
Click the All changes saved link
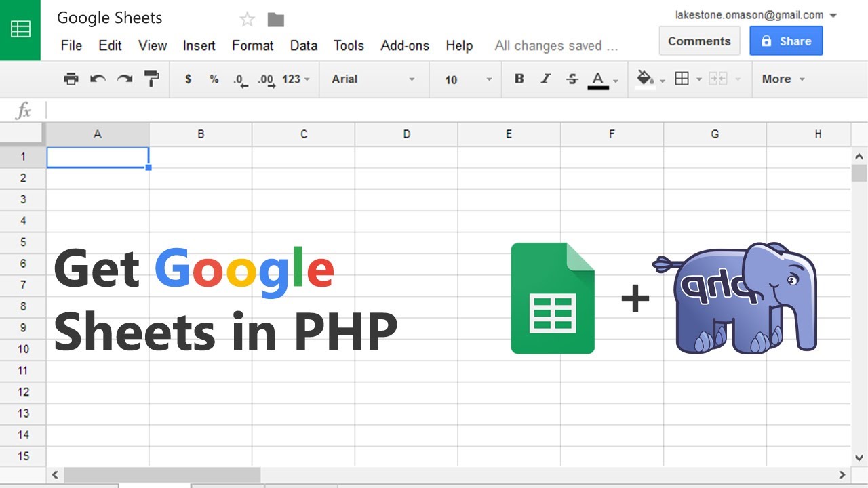(x=556, y=45)
